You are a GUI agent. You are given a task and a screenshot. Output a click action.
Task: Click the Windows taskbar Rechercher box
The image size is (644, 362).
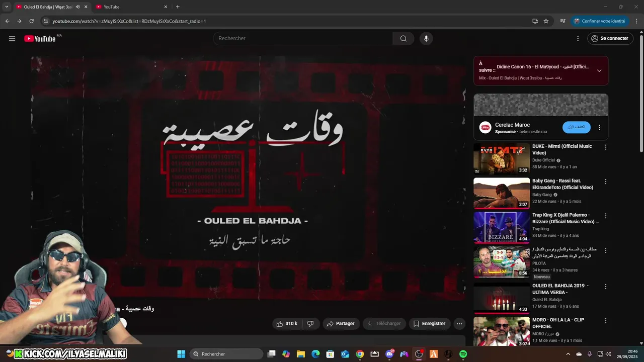pyautogui.click(x=226, y=354)
